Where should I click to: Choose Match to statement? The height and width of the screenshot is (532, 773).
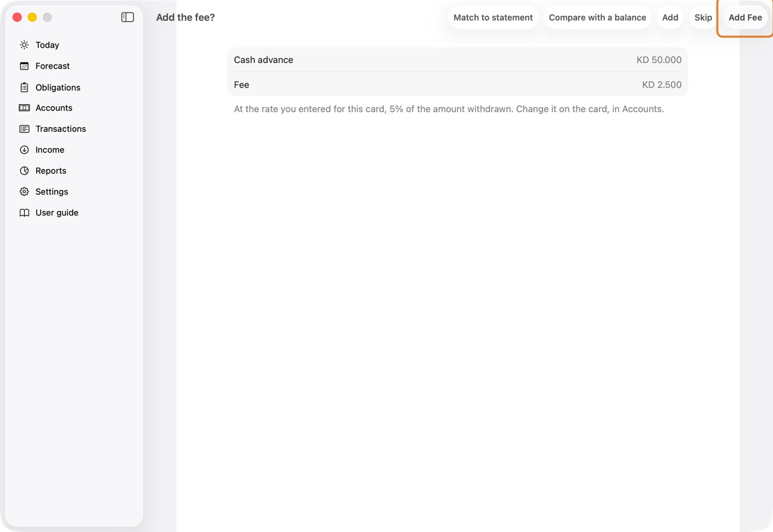point(493,17)
